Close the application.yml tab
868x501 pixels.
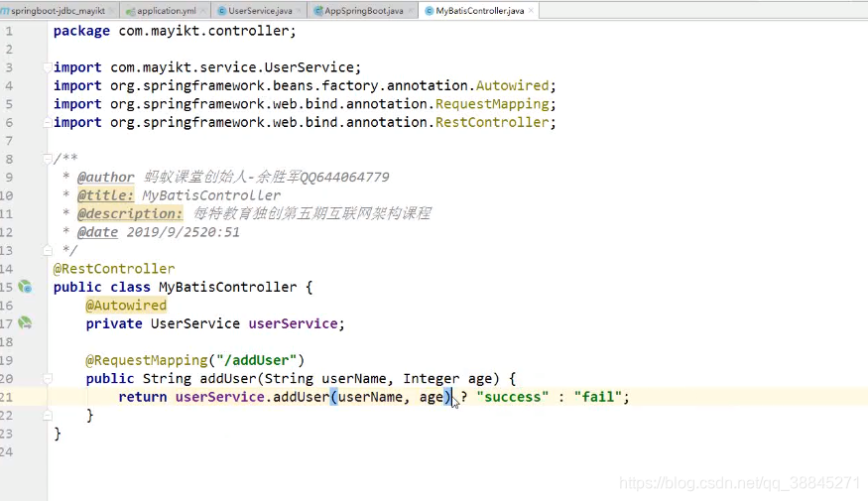(x=202, y=11)
